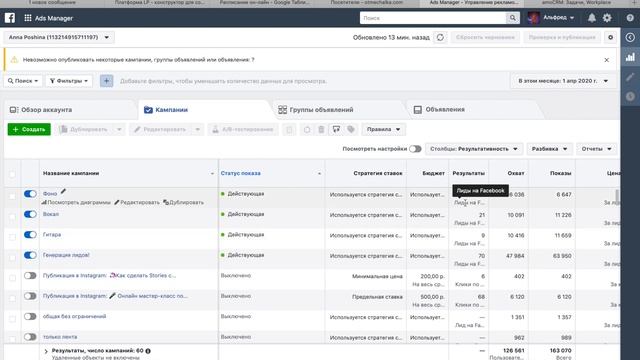640x360 pixels.
Task: Sort by the Название кампании column header
Action: pos(71,173)
